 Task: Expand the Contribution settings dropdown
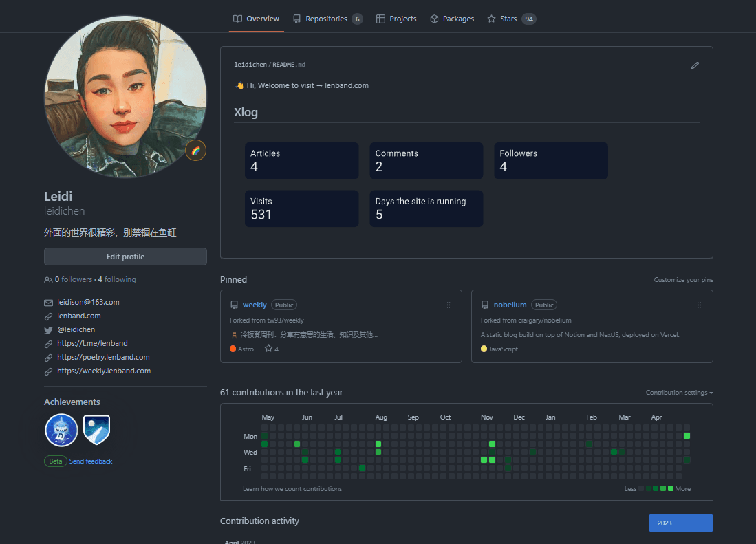click(679, 393)
